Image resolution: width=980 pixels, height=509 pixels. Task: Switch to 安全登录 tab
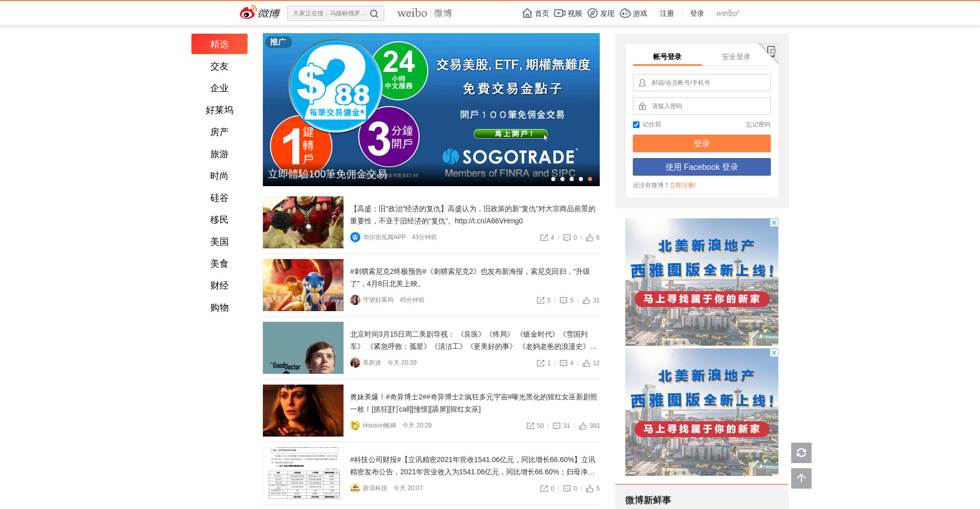point(736,57)
